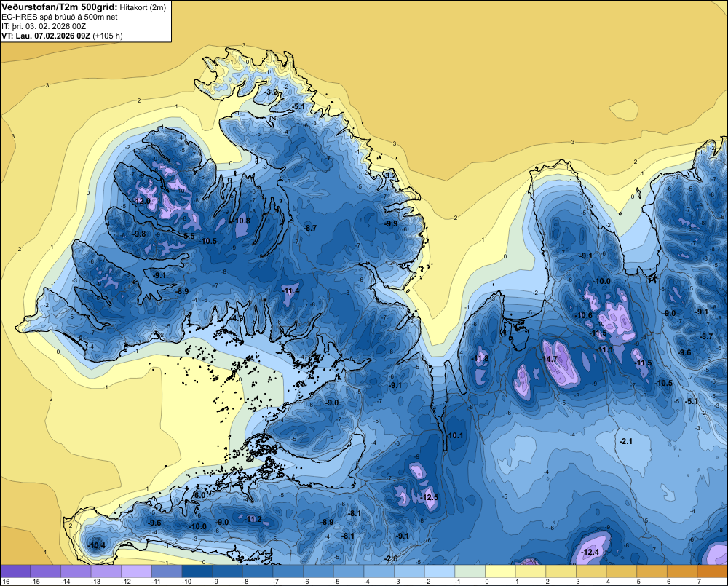Click the -12.4 temperature value
The height and width of the screenshot is (586, 728).
coord(590,552)
